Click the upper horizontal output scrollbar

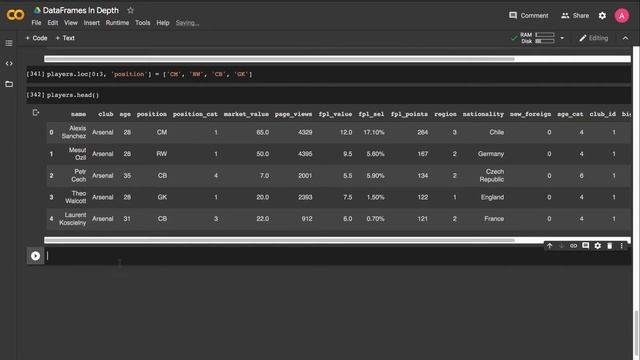tap(279, 59)
